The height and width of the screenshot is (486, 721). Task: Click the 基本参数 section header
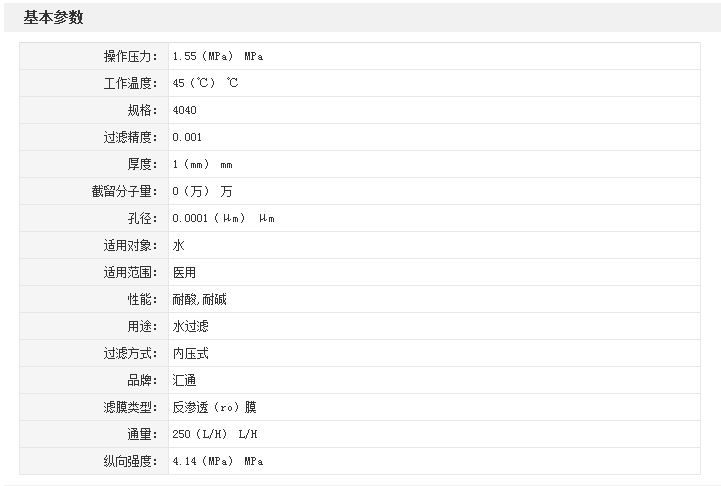pyautogui.click(x=53, y=18)
